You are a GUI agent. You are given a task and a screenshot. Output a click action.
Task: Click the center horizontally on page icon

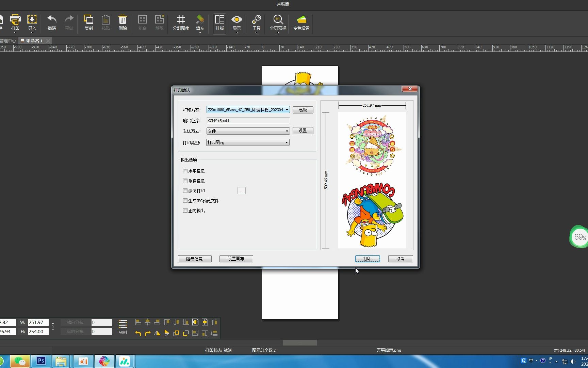tap(195, 322)
